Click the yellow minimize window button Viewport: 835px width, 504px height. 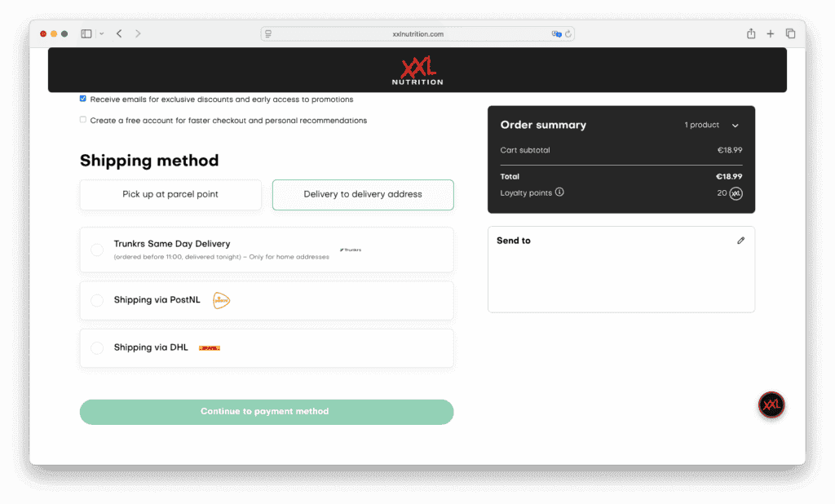click(54, 33)
